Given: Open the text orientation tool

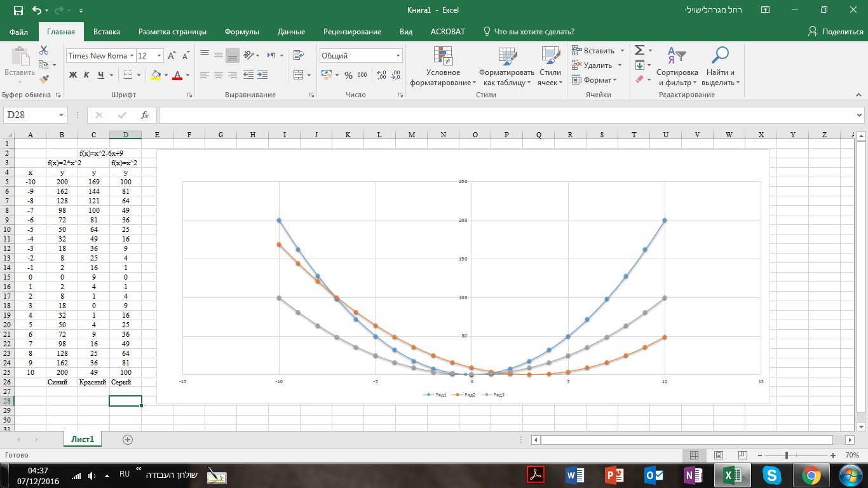Looking at the screenshot, I should [248, 55].
